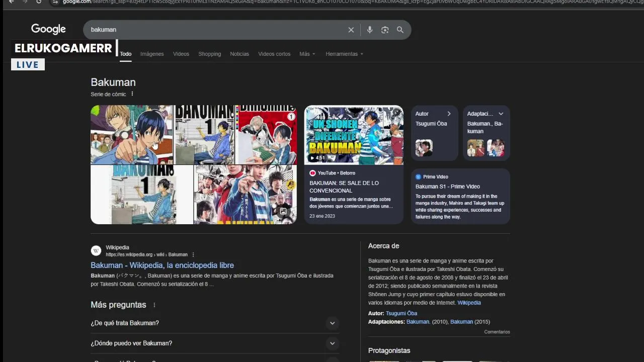Click the Google logo
Viewport: 644px width, 362px height.
[48, 29]
